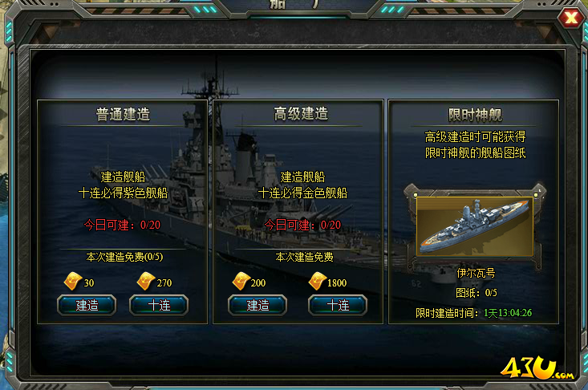Click the 高级建造 panel title
Image resolution: width=588 pixels, height=390 pixels.
click(x=301, y=114)
